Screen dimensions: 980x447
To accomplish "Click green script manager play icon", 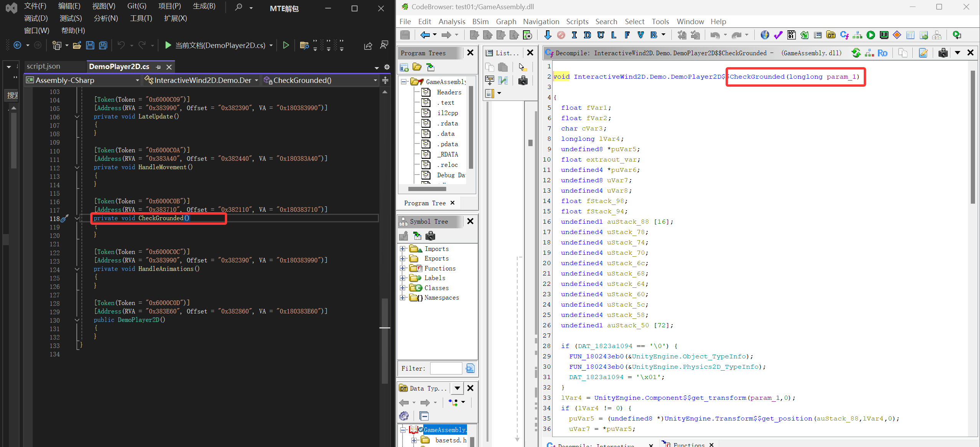I will click(871, 35).
